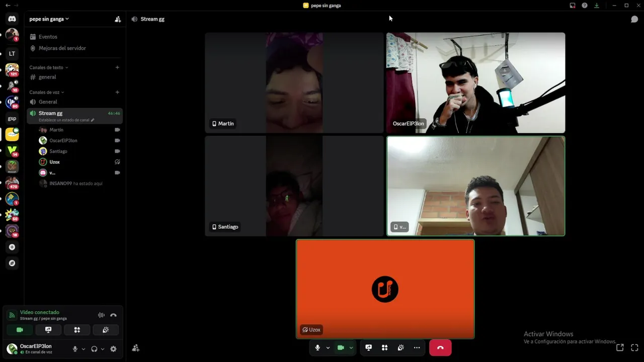Create a channel in Canales de voz
Screen dimensions: 644x362
pyautogui.click(x=117, y=92)
